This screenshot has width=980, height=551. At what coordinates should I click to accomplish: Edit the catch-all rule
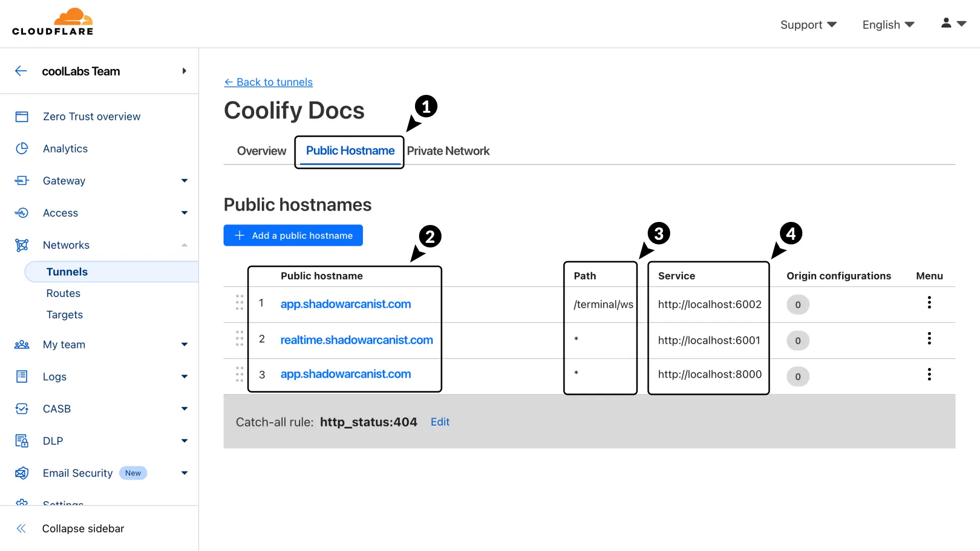tap(439, 422)
